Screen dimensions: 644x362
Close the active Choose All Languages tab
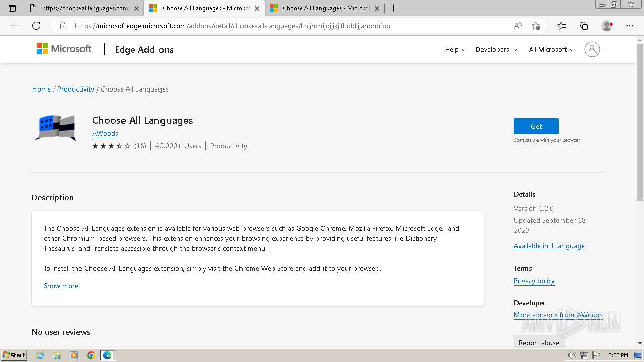(257, 8)
